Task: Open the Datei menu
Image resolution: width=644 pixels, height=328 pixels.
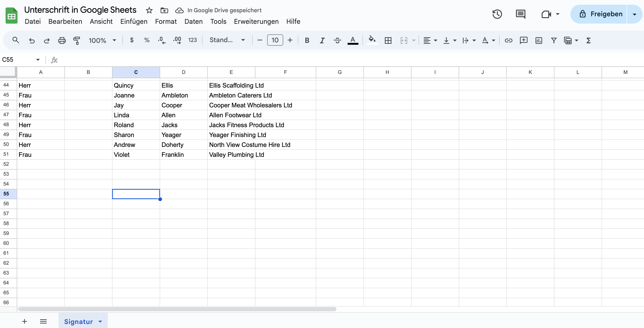Action: pyautogui.click(x=33, y=21)
